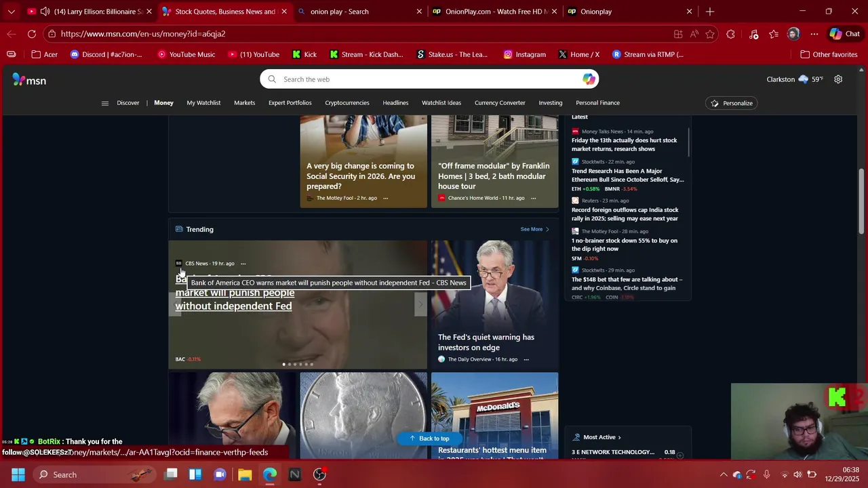Open browser Extensions puzzle icon
This screenshot has width=868, height=488.
coord(730,34)
